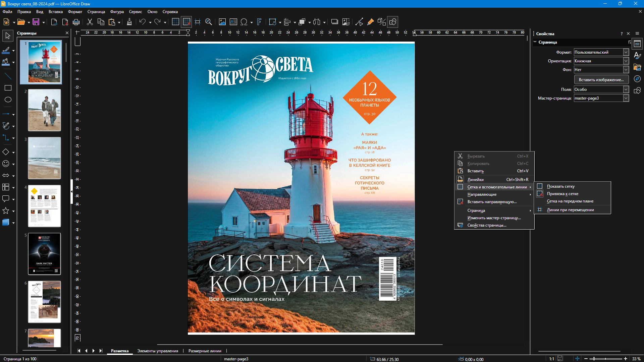Switch to the Размерные линии layer tab
This screenshot has height=362, width=644.
(x=205, y=351)
